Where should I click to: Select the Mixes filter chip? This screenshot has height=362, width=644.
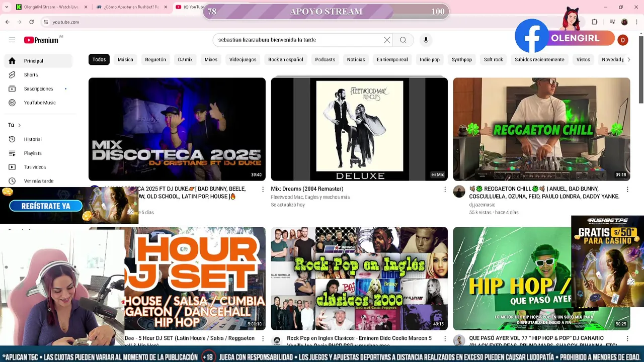coord(211,59)
